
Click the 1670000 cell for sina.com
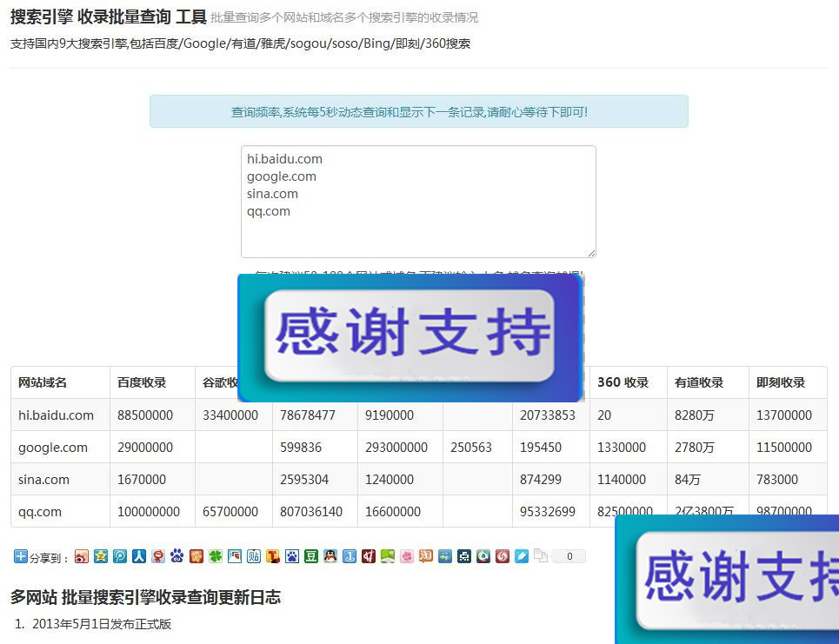(142, 479)
